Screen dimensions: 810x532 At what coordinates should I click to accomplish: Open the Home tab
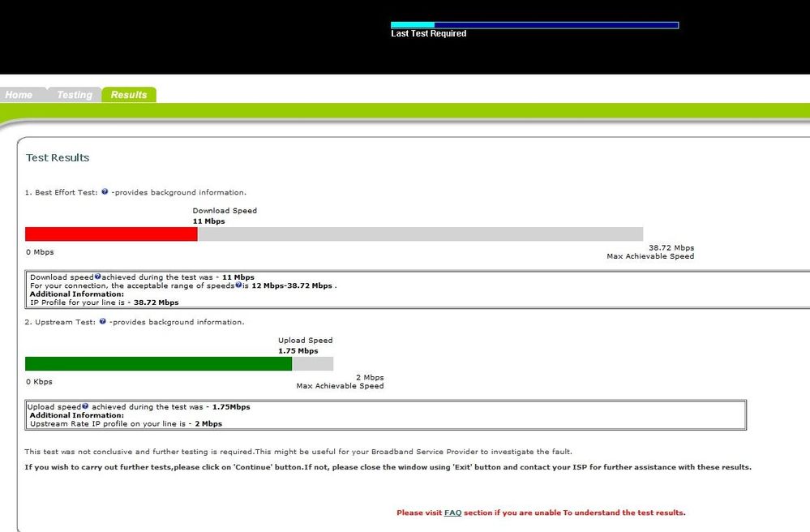coord(20,95)
